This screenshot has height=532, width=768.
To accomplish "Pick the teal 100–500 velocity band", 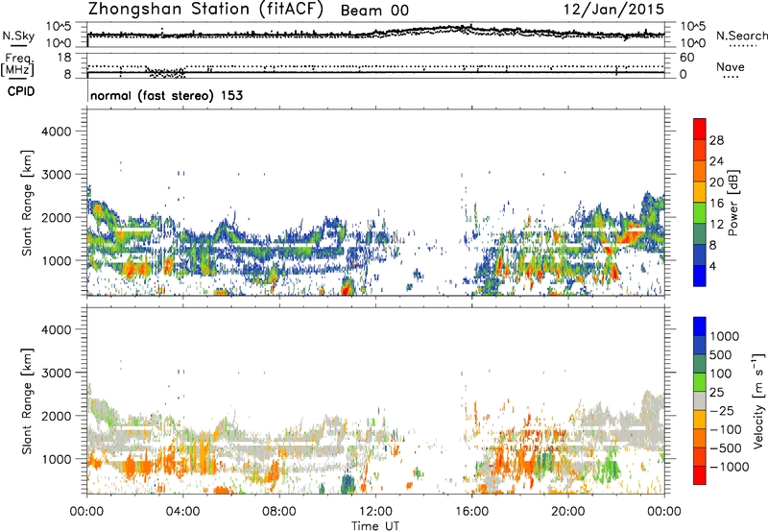I will [x=700, y=364].
